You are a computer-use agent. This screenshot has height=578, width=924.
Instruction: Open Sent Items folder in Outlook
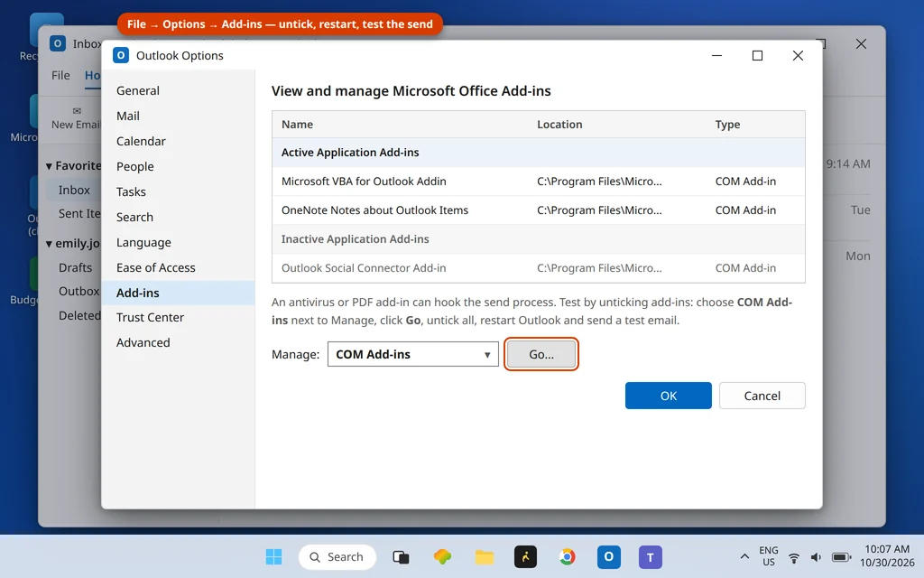tap(79, 213)
